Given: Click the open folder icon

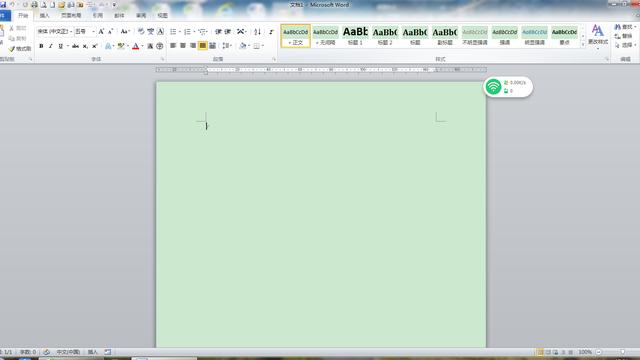Looking at the screenshot, I should click(62, 5).
